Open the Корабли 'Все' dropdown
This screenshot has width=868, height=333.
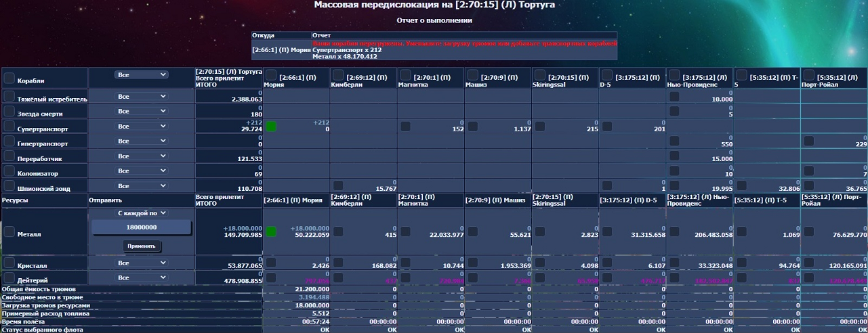(141, 76)
